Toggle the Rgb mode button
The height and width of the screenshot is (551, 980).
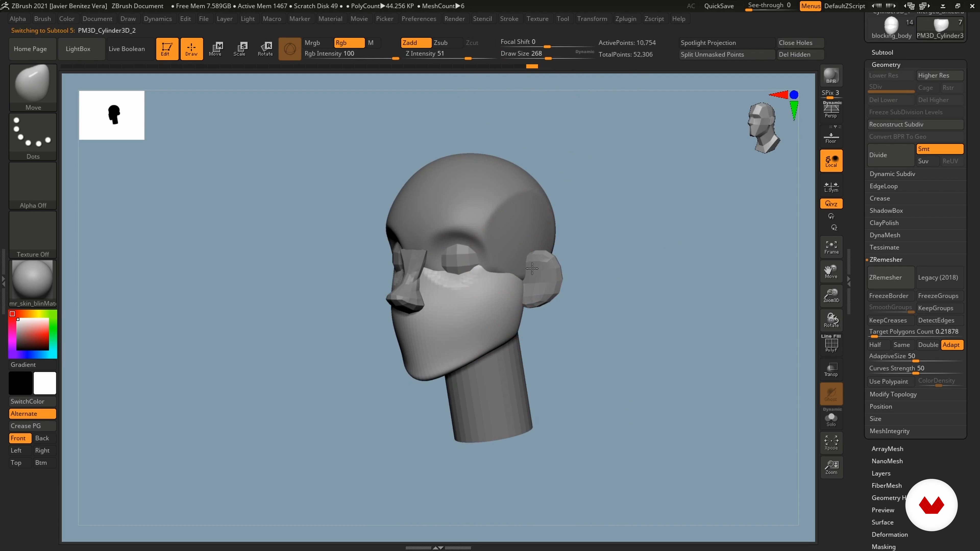click(349, 43)
